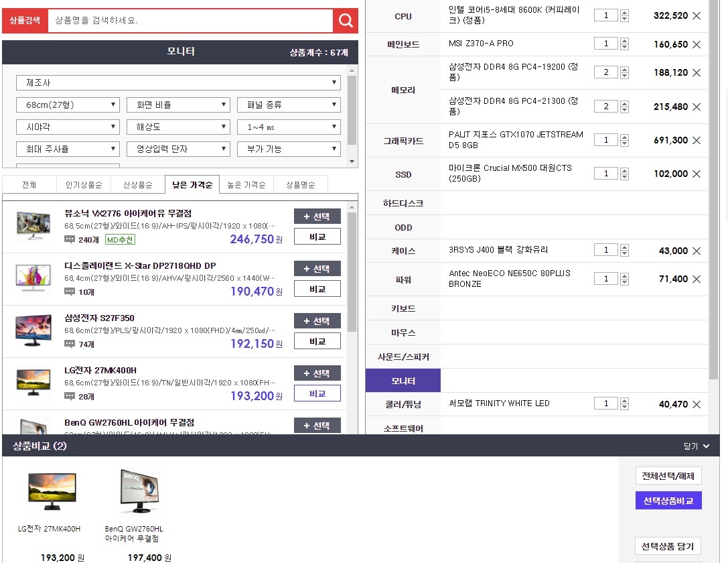
Task: Compare 뷰소닉 VX2776 with 비교 button
Action: (x=317, y=237)
